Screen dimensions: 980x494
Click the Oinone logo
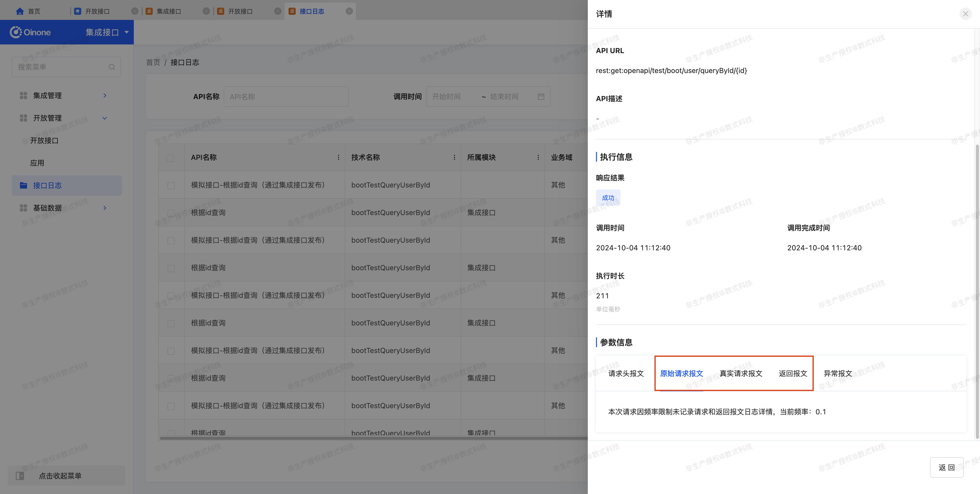pos(30,32)
